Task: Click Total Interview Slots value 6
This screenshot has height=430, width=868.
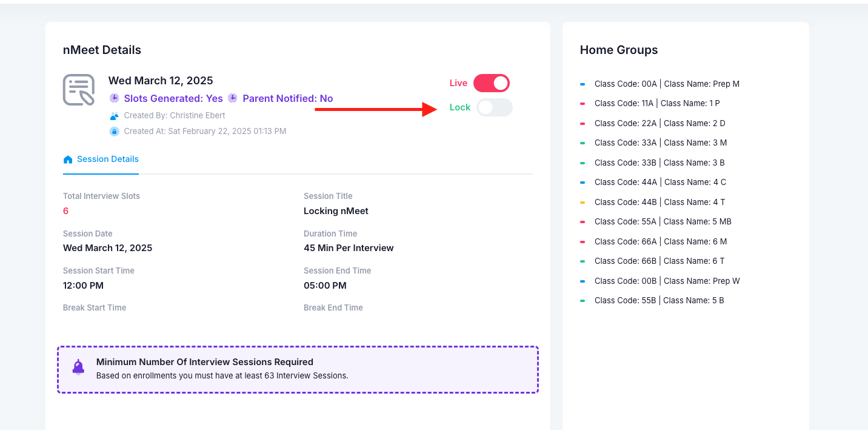Action: tap(66, 211)
